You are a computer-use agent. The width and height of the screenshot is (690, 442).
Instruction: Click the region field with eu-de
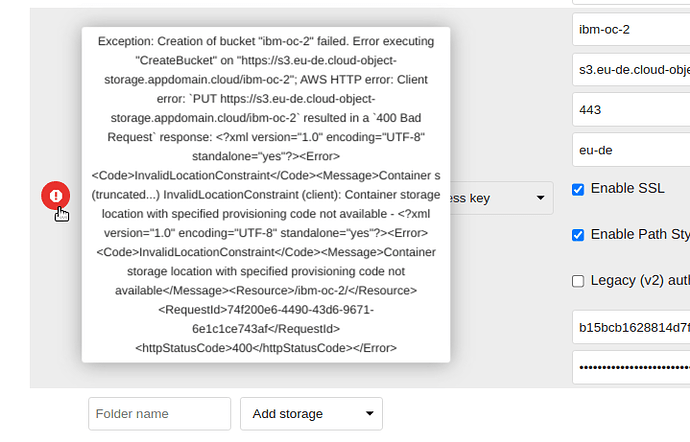pyautogui.click(x=631, y=150)
